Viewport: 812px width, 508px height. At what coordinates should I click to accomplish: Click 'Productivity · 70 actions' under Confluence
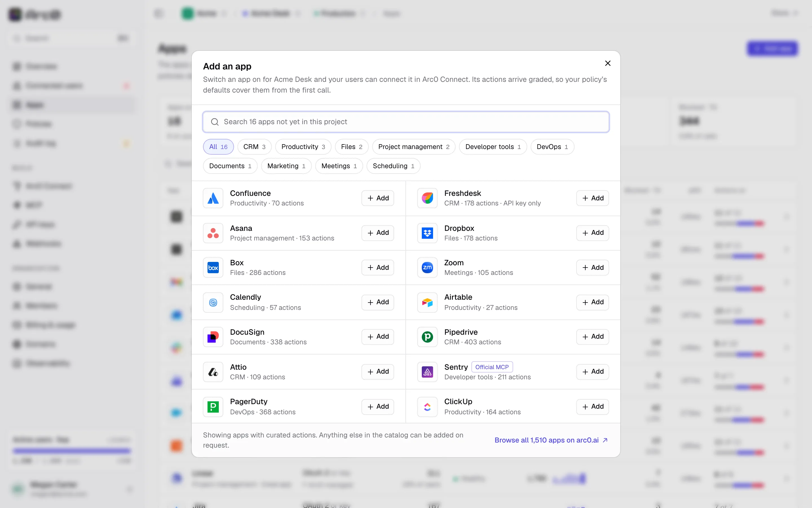(267, 203)
